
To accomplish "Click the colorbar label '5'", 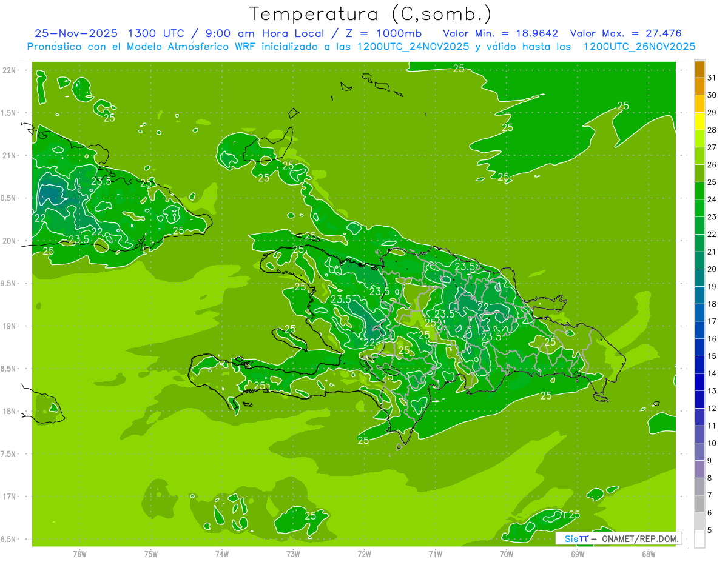I will coord(710,530).
